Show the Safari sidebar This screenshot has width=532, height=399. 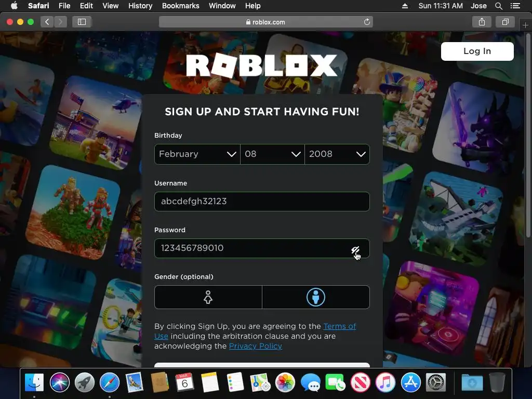[x=82, y=22]
